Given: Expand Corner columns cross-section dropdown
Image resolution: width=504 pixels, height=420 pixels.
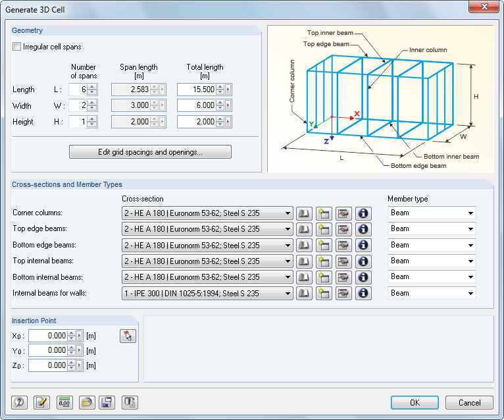Looking at the screenshot, I should 288,213.
